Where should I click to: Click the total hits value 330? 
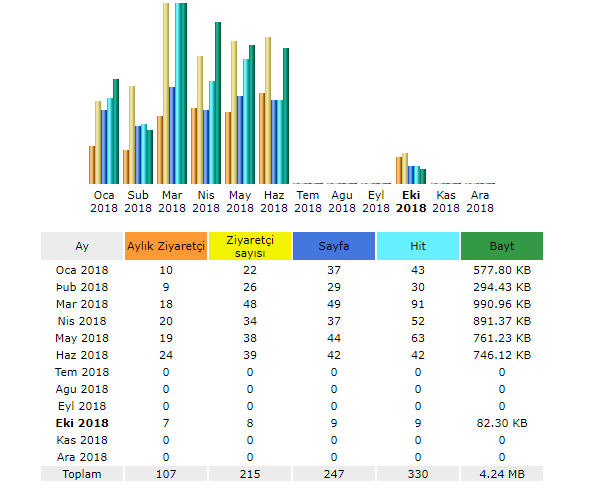tap(418, 474)
